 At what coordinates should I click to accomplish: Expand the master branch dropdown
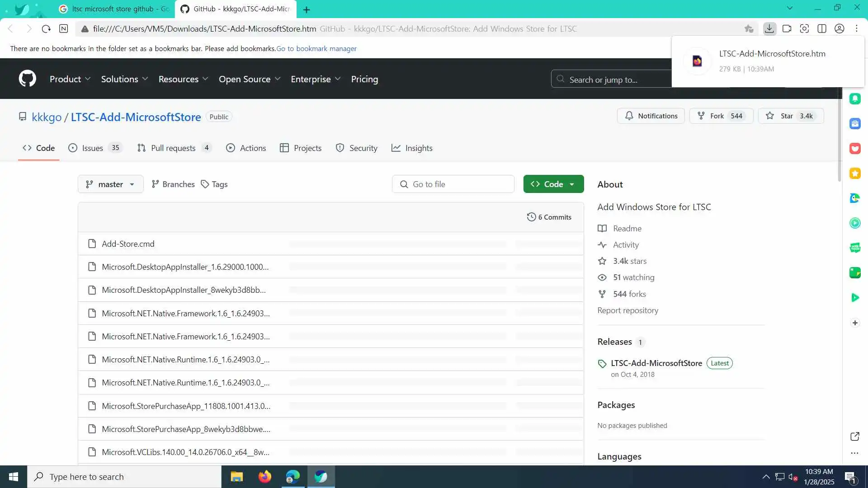(x=110, y=184)
